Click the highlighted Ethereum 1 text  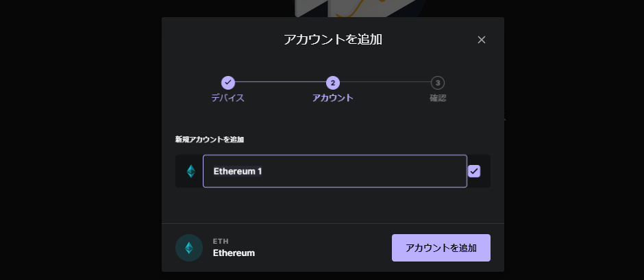238,171
